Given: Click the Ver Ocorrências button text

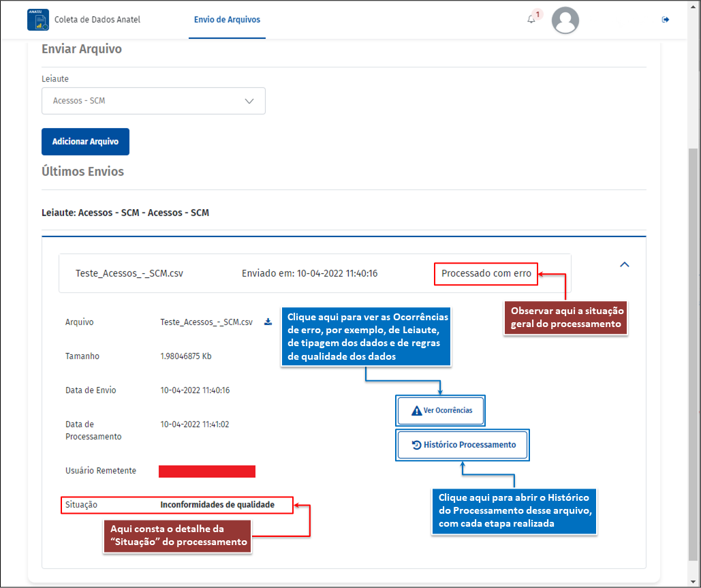Looking at the screenshot, I should pyautogui.click(x=448, y=411).
